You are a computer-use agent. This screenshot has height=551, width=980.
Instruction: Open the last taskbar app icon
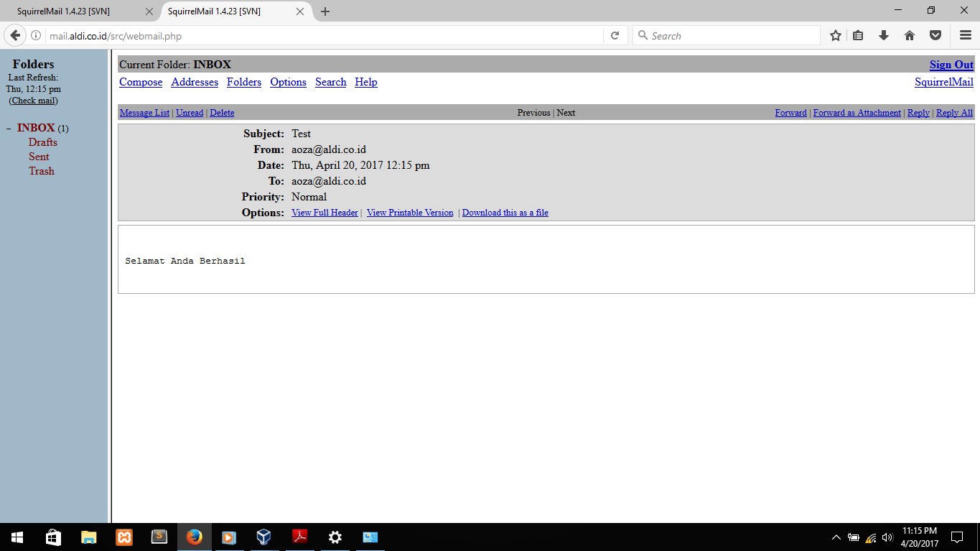(370, 537)
